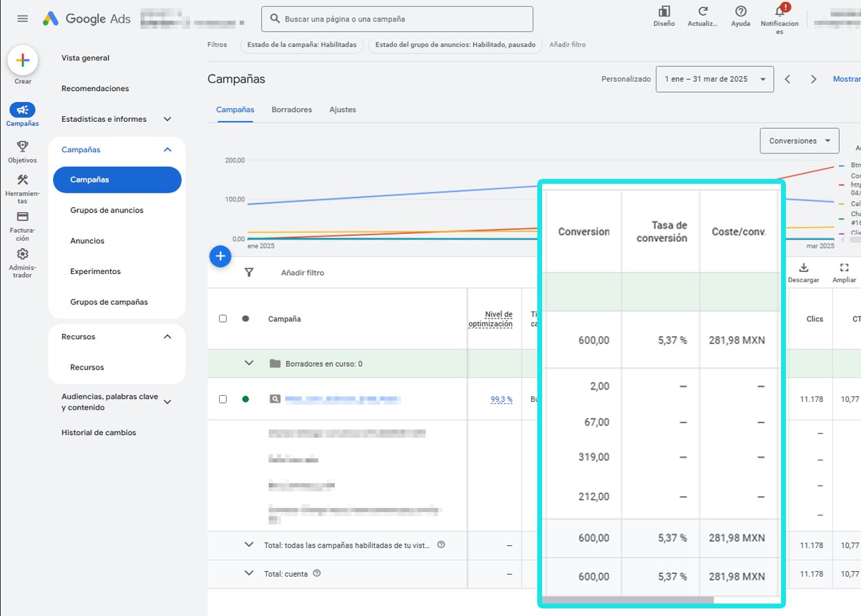This screenshot has height=616, width=861.
Task: Open the Conversiones metric dropdown
Action: click(799, 140)
